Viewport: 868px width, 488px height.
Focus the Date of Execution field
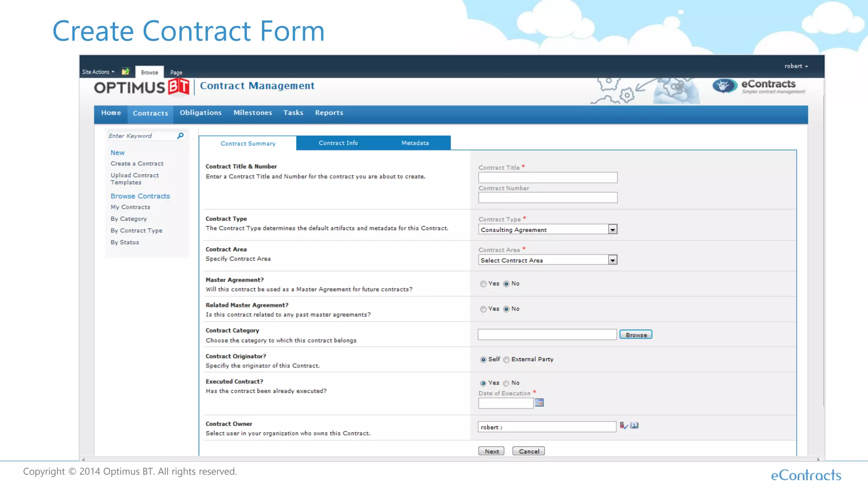click(506, 403)
